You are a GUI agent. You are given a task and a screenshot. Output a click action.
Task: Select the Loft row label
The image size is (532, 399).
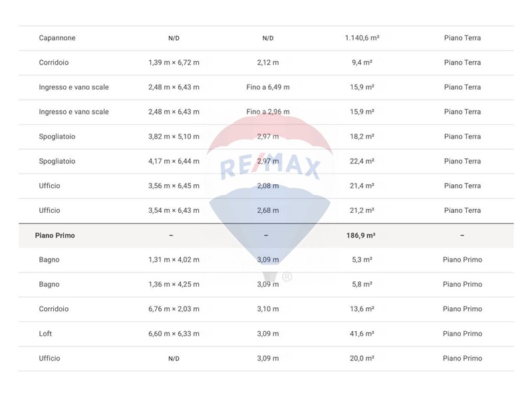coord(45,334)
